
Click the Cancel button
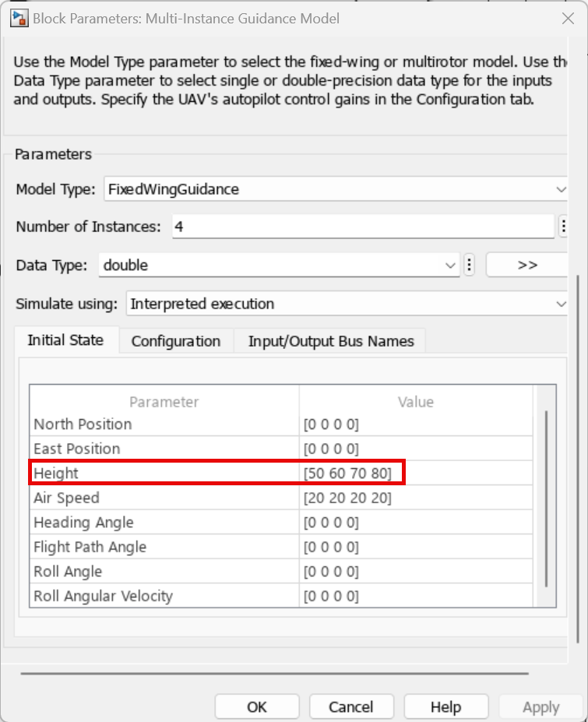tap(350, 707)
